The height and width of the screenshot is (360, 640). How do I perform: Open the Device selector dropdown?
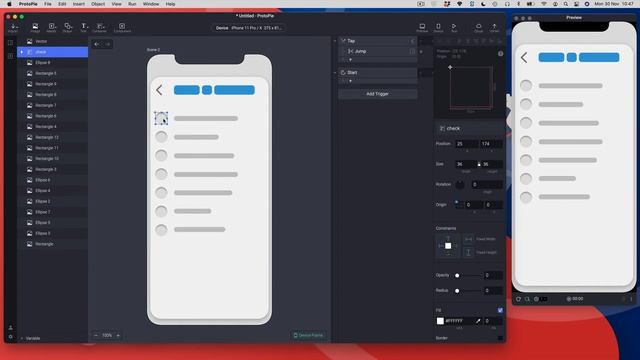coord(249,28)
